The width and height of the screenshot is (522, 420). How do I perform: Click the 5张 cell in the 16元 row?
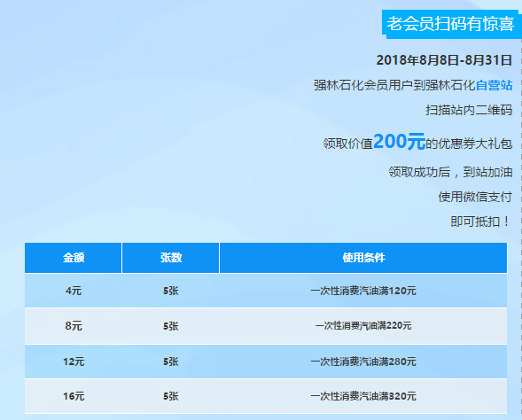point(171,396)
